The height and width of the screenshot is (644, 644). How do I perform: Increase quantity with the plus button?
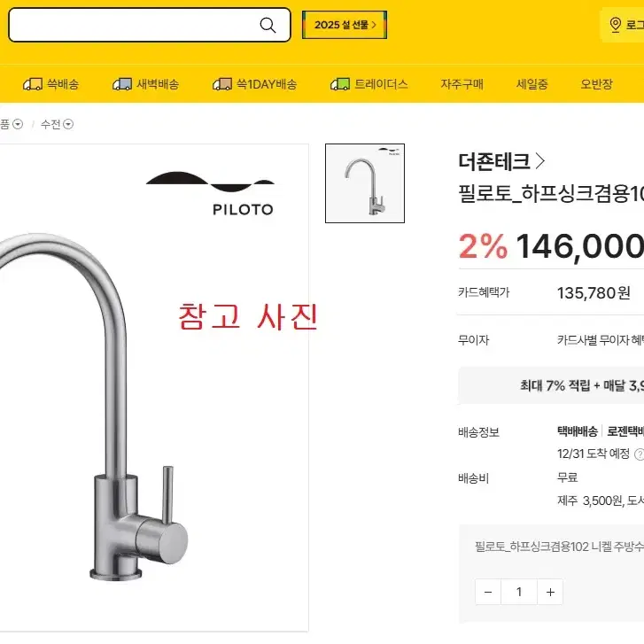550,592
